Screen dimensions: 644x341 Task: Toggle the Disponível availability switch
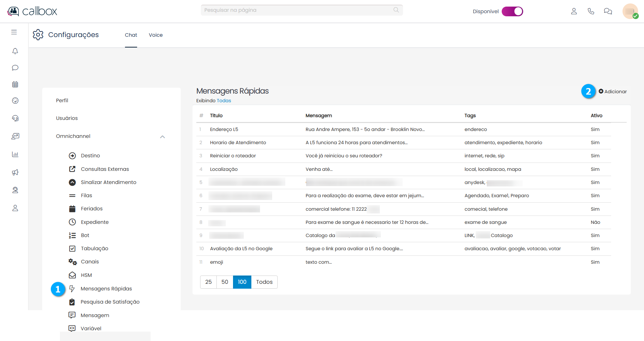512,11
